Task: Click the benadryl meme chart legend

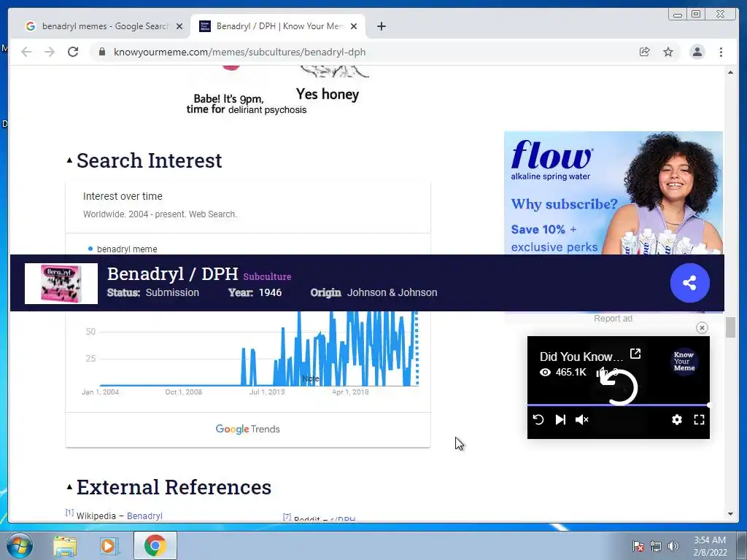Action: coord(123,249)
